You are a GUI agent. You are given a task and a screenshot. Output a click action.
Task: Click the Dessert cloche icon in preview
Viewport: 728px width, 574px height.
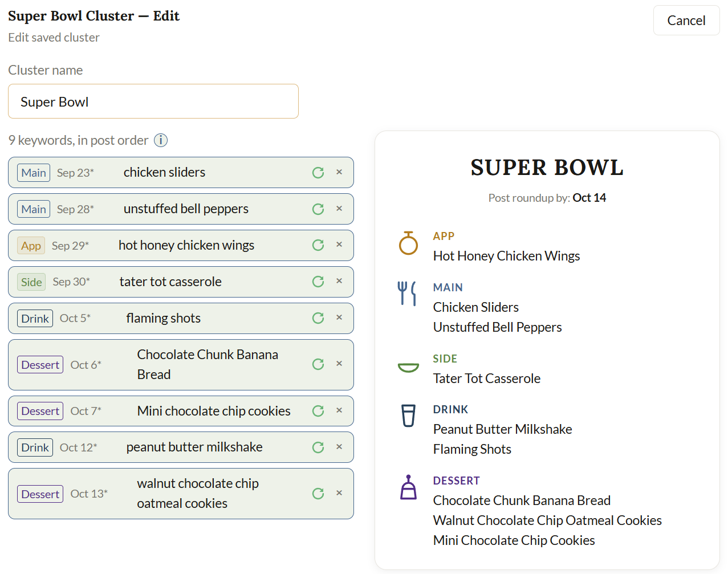[x=408, y=487]
